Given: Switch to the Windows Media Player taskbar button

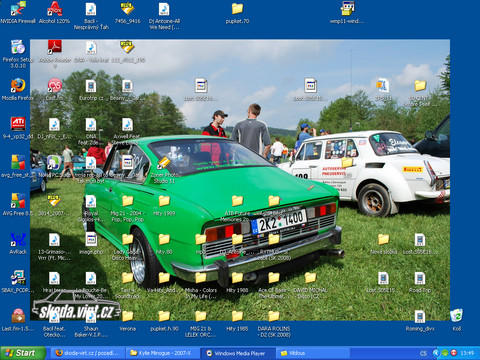Looking at the screenshot, I should [238, 353].
